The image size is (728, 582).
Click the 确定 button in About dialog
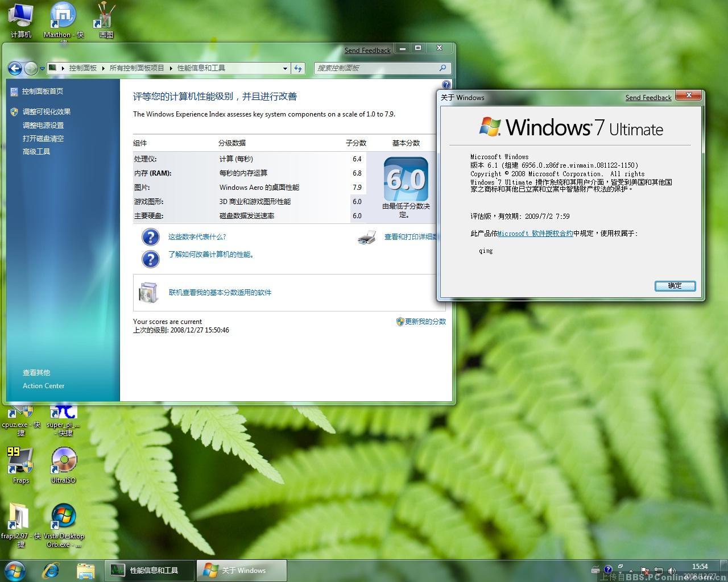point(675,286)
